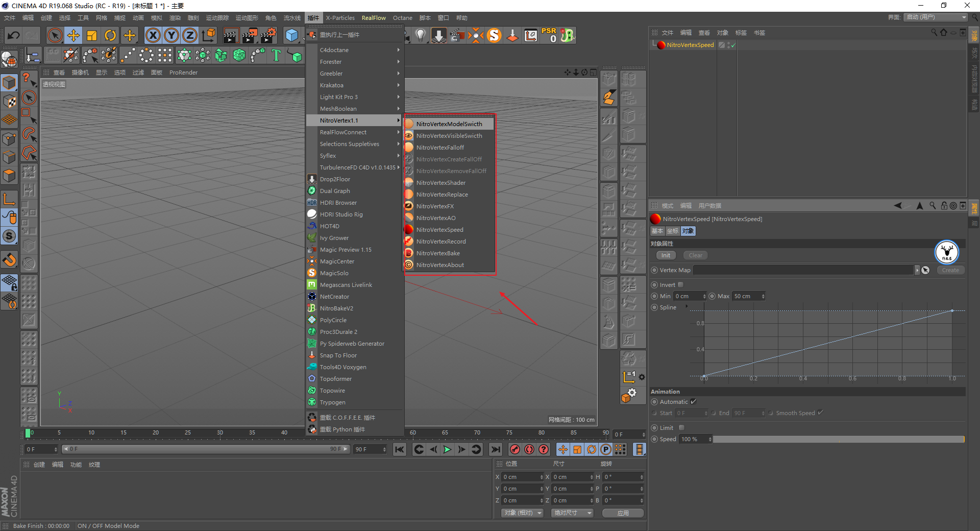Toggle Autokeying red button
Viewport: 980px width, 531px height.
click(529, 449)
